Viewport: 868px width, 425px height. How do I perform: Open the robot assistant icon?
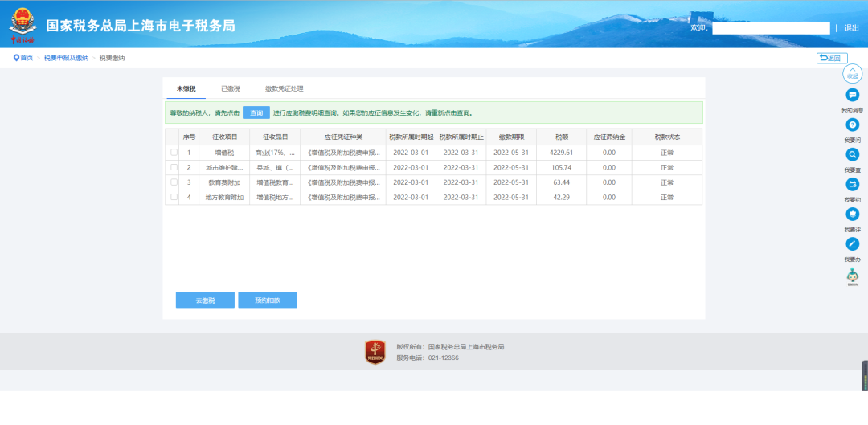tap(853, 276)
